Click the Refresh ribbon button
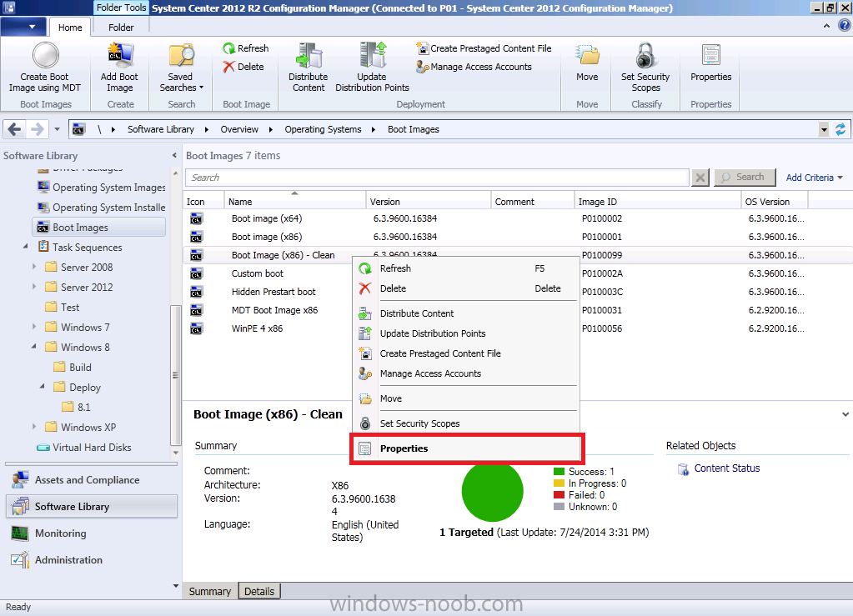Image resolution: width=853 pixels, height=616 pixels. pyautogui.click(x=246, y=48)
